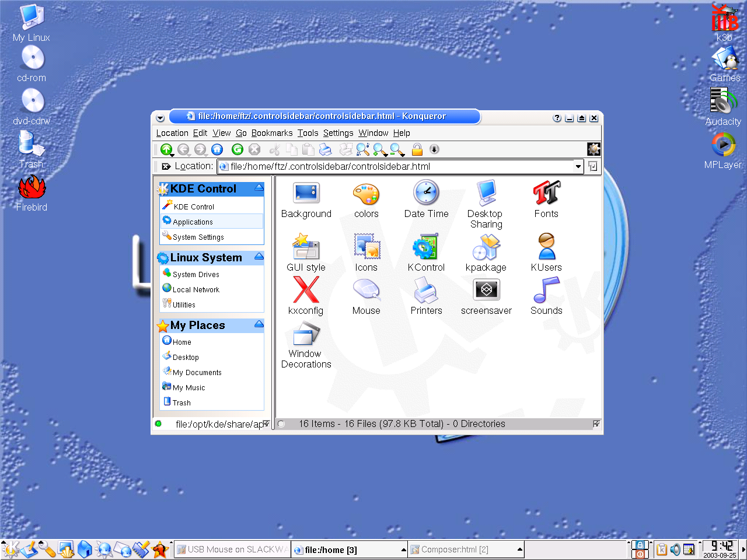
Task: Click the volume speaker tray icon
Action: pos(675,549)
